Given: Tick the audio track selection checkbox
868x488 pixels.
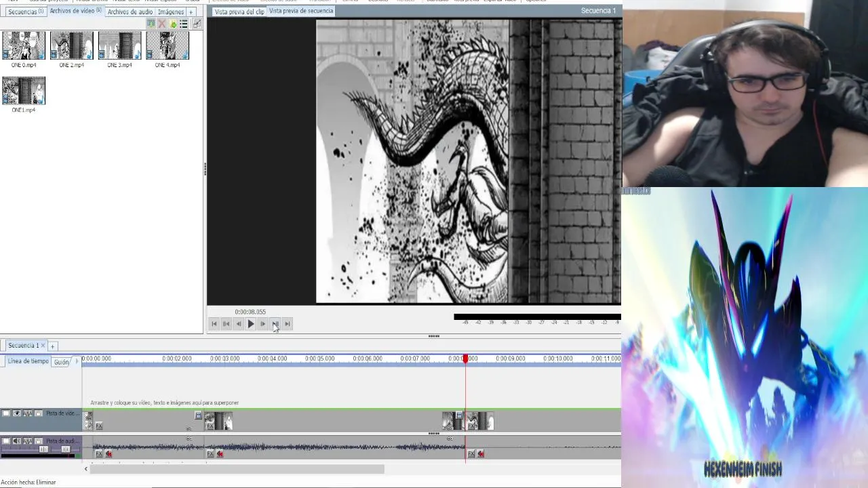Looking at the screenshot, I should [5, 441].
